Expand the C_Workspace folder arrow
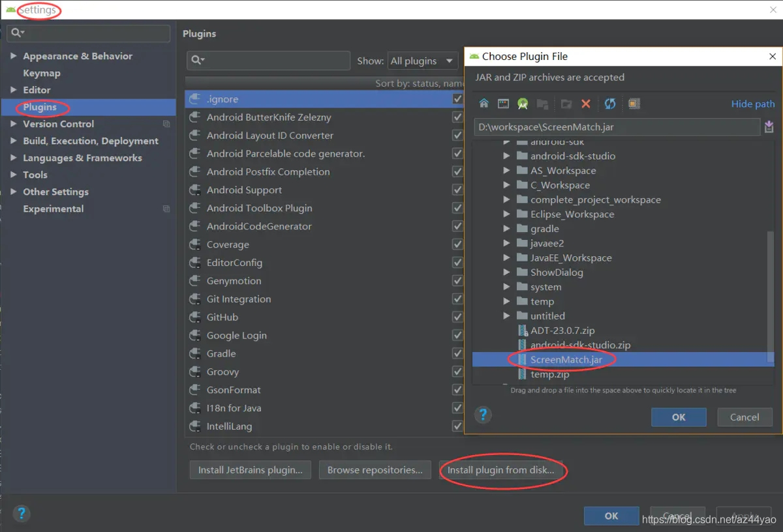 pyautogui.click(x=507, y=185)
